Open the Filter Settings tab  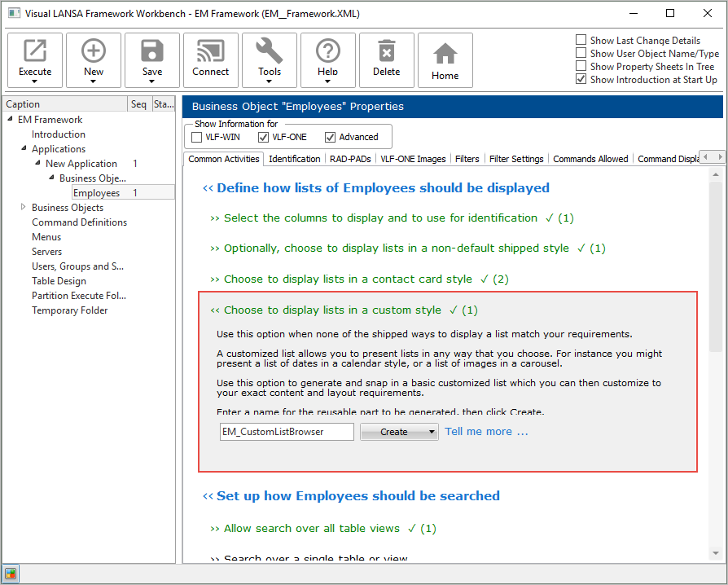pos(516,159)
